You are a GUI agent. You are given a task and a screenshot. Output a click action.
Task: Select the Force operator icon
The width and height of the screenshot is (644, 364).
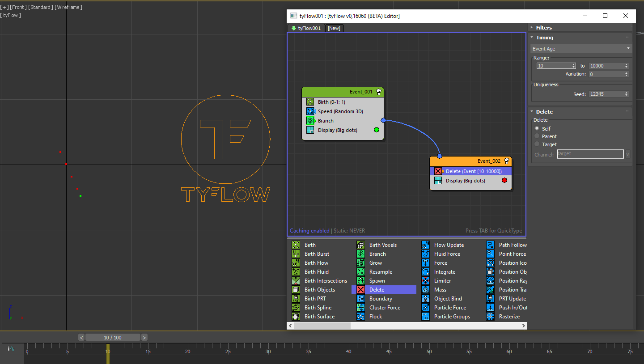[x=425, y=263]
